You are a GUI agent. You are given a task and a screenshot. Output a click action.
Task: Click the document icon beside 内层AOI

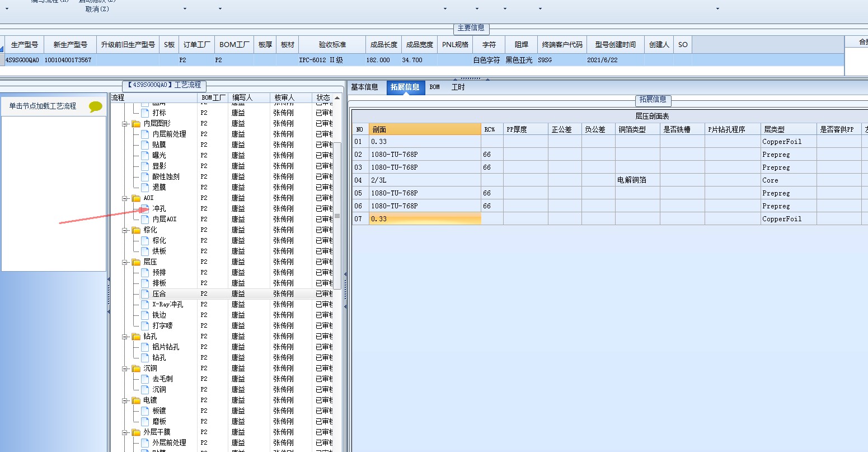click(x=146, y=219)
